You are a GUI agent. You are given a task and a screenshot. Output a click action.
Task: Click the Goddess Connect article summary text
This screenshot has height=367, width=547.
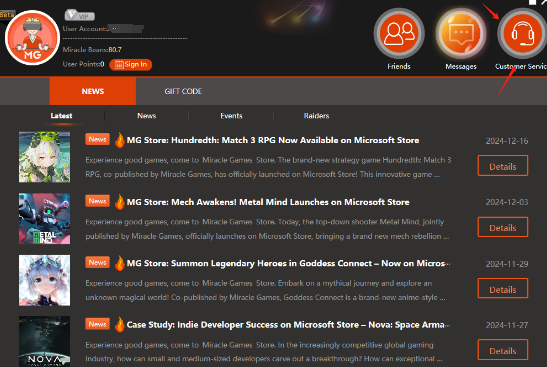(x=265, y=290)
